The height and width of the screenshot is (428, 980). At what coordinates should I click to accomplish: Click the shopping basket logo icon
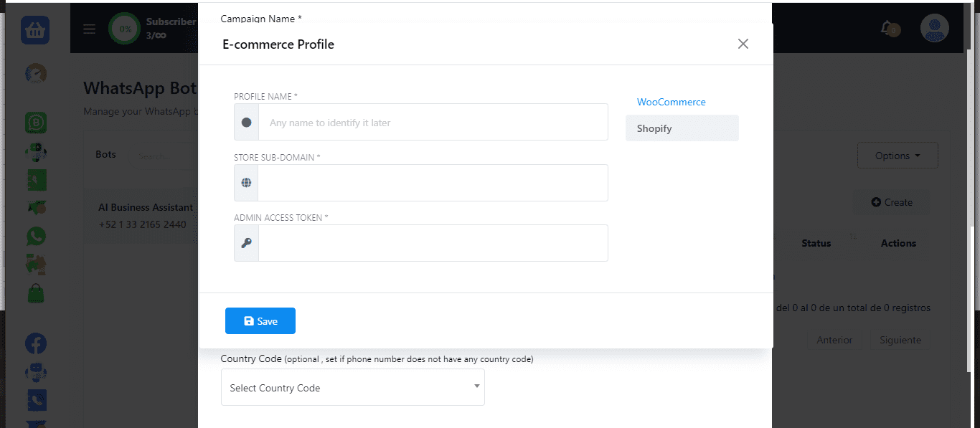(34, 30)
